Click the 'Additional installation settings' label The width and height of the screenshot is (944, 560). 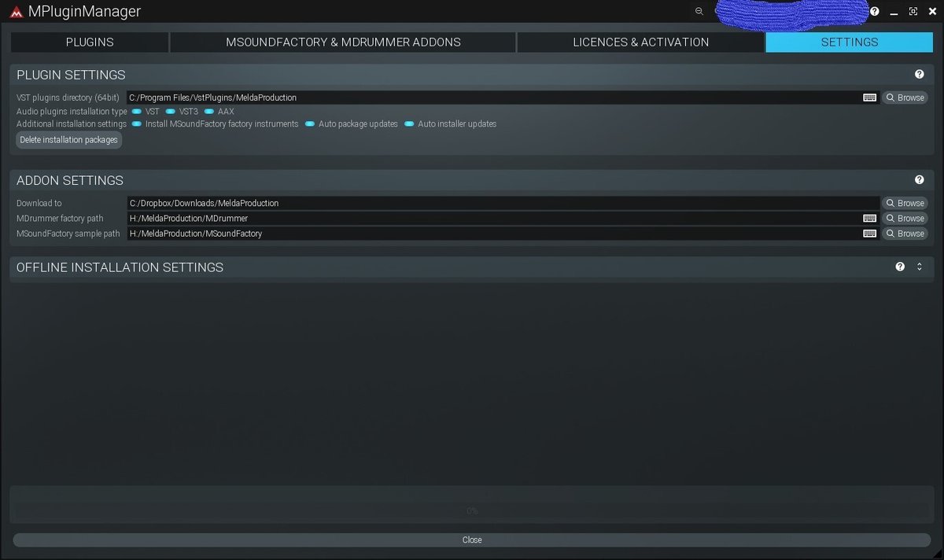click(72, 124)
